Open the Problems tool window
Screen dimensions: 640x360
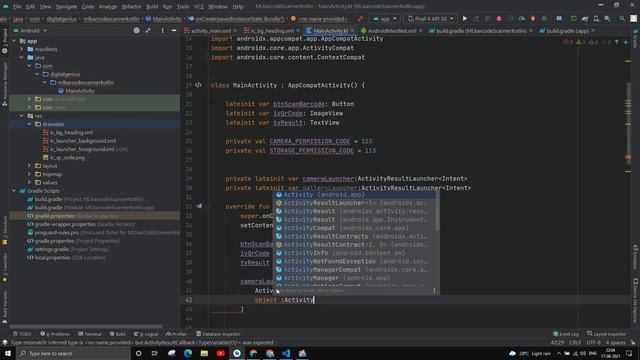click(55, 334)
